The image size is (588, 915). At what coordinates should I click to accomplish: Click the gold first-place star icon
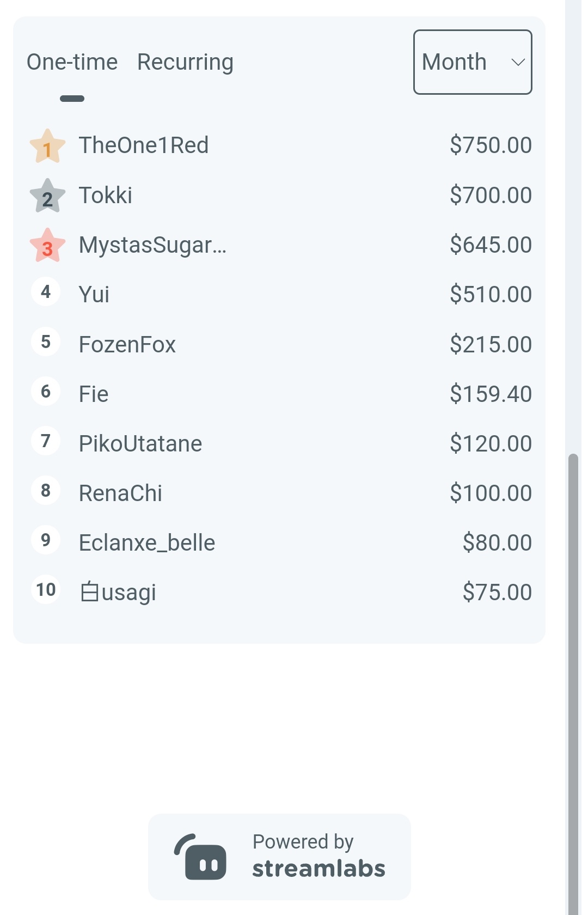point(47,146)
